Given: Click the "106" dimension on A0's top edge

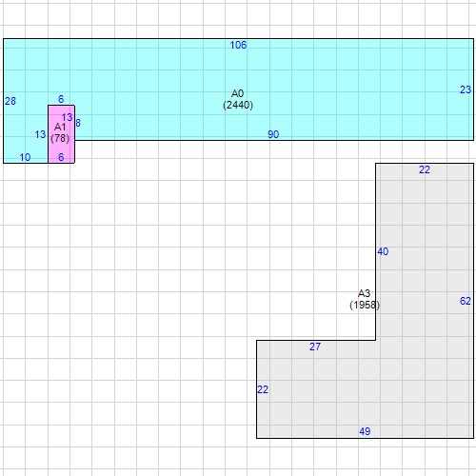Looking at the screenshot, I should point(238,45).
